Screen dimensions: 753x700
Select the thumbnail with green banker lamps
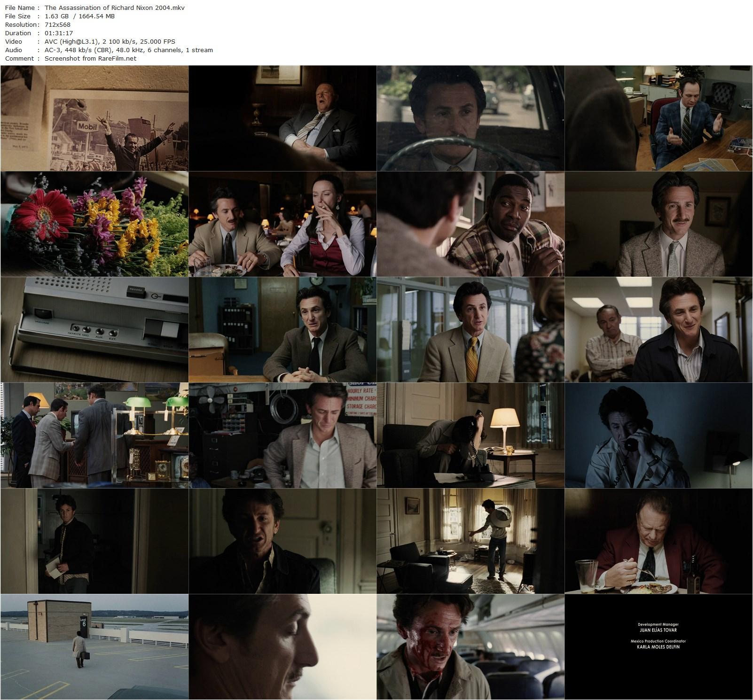[94, 436]
